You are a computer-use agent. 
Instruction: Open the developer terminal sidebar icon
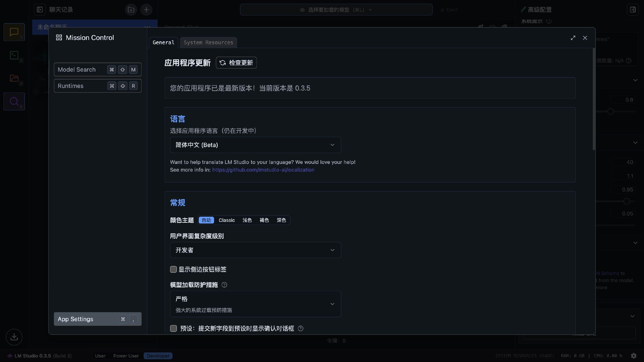(x=14, y=55)
